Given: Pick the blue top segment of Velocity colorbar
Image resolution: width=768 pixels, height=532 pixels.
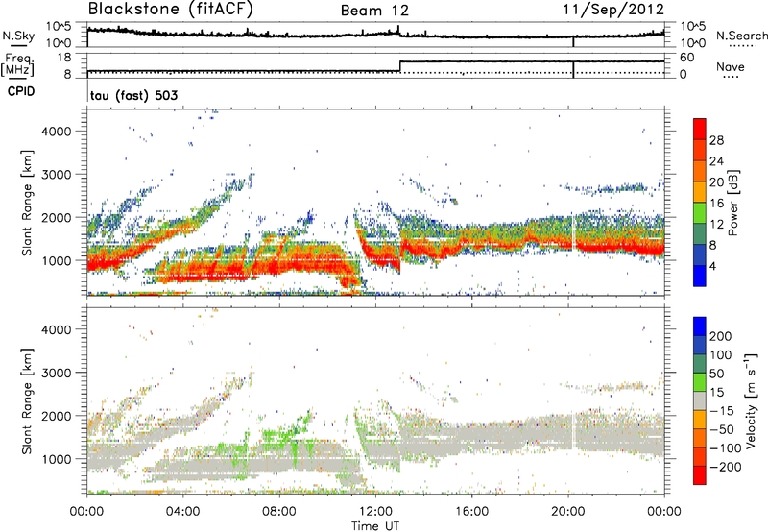Looking at the screenshot, I should 700,326.
